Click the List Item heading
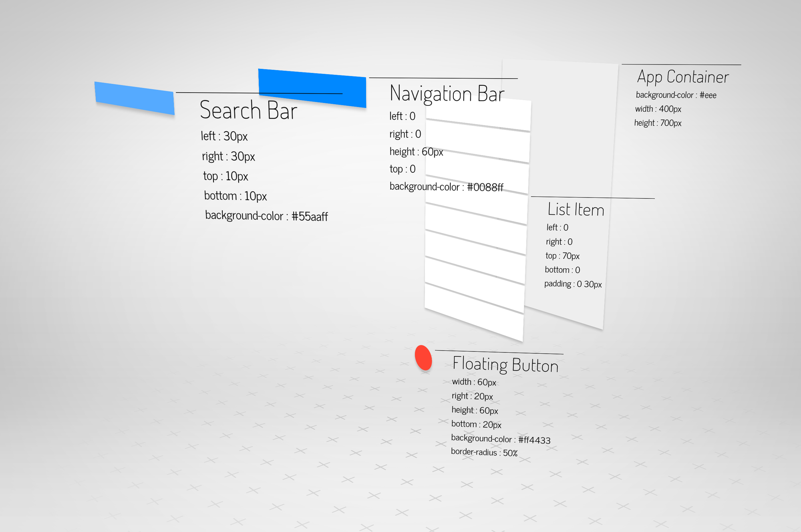Viewport: 801px width, 532px height. pos(576,210)
